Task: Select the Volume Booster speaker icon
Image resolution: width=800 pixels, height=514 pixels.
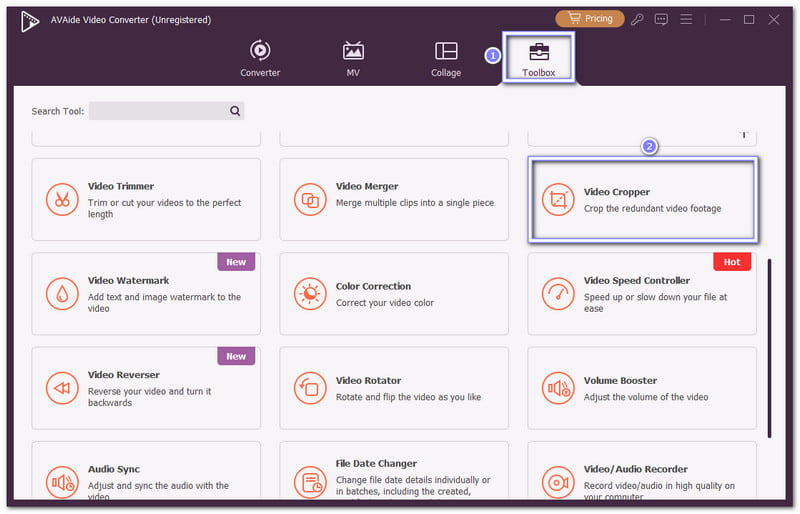Action: 558,388
